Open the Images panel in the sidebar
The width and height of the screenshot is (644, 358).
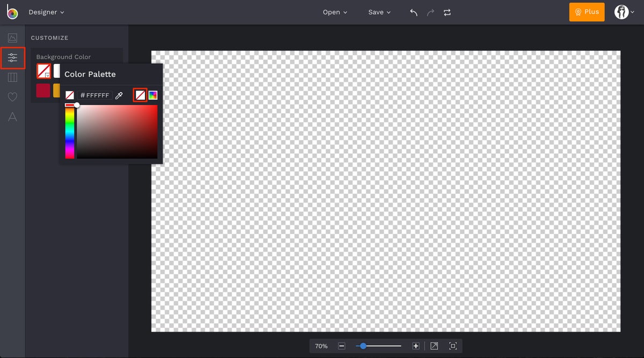(x=13, y=37)
